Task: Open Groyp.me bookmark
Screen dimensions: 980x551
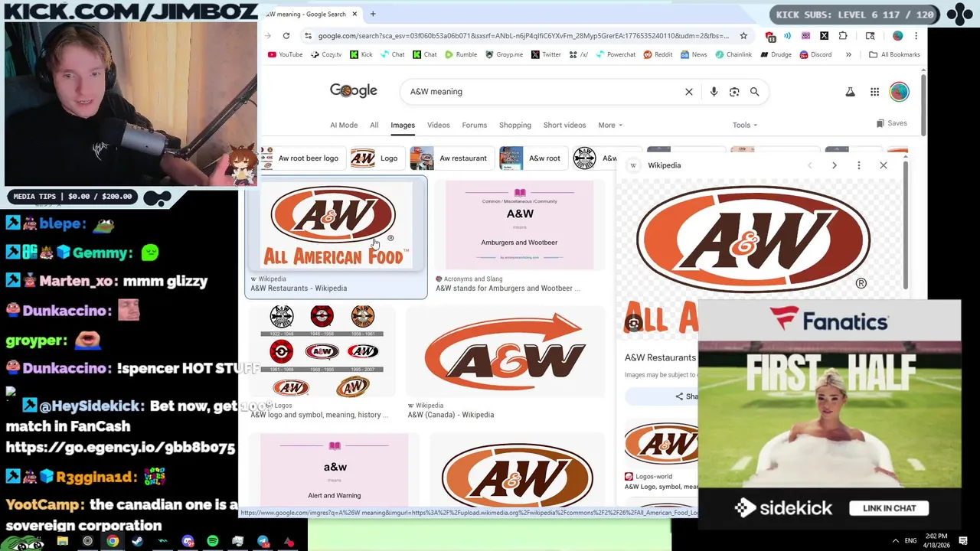Action: tap(503, 54)
